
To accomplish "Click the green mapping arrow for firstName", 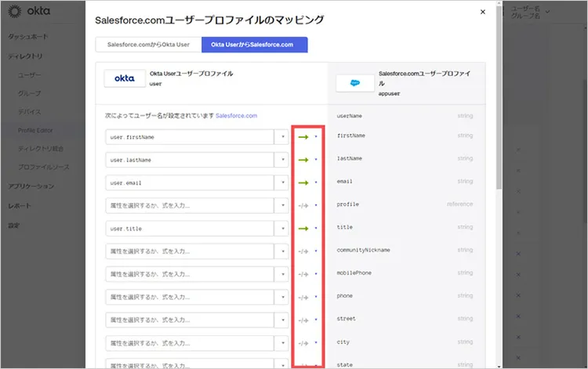I will pos(303,137).
